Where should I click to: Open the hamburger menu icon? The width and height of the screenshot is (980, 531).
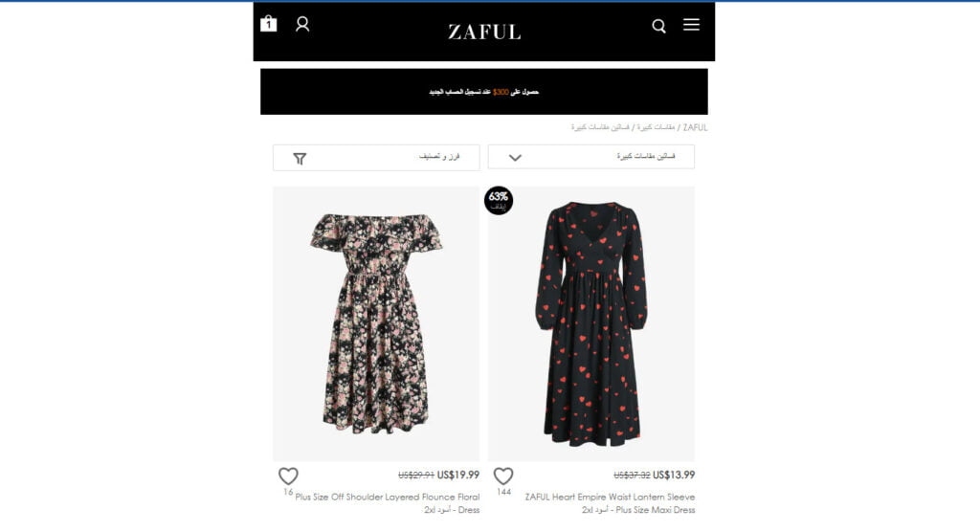coord(691,24)
